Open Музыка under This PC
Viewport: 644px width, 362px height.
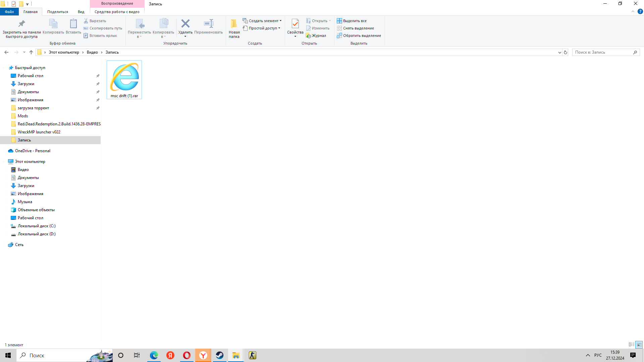tap(25, 202)
